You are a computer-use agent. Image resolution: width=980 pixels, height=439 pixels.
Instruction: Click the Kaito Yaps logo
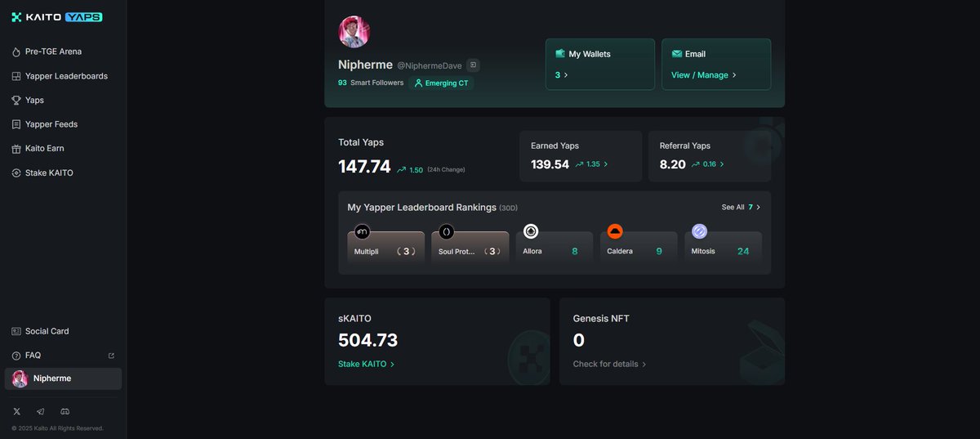[56, 17]
